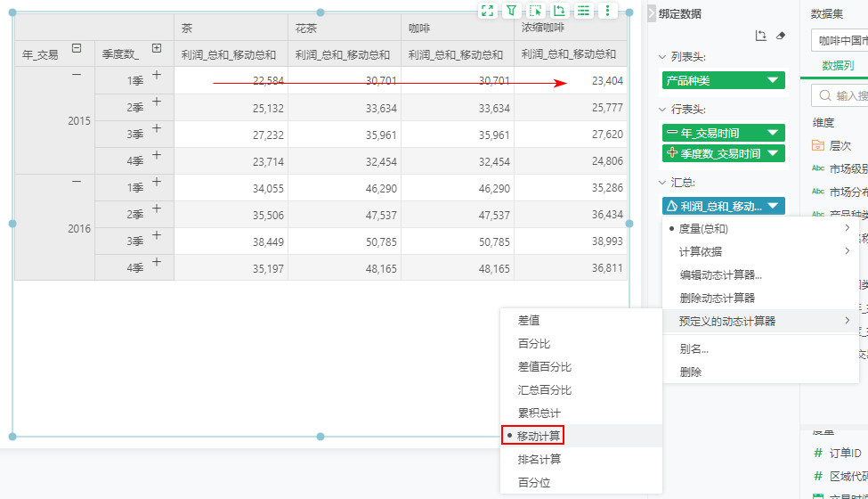Switch to the 数据列 tab
Image resolution: width=868 pixels, height=499 pixels.
click(838, 66)
